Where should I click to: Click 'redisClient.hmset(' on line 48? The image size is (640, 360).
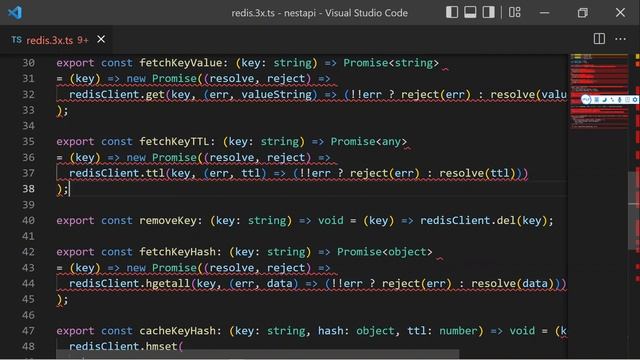click(126, 347)
